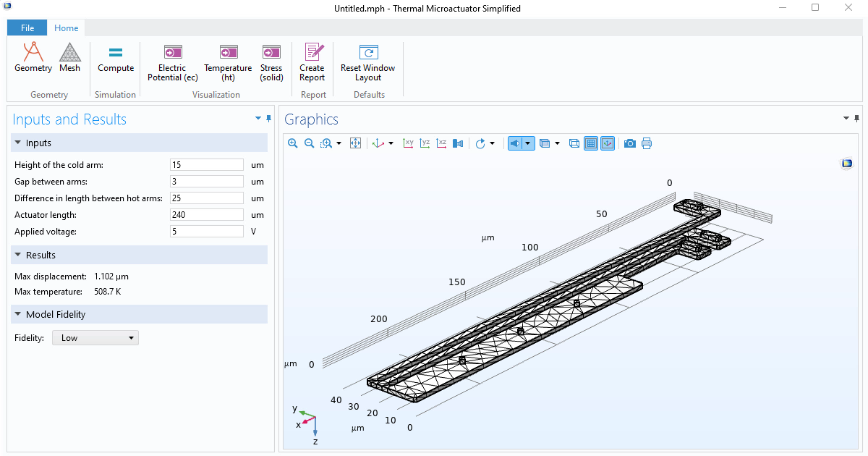
Task: Plot Stress (solid) results
Action: click(272, 63)
